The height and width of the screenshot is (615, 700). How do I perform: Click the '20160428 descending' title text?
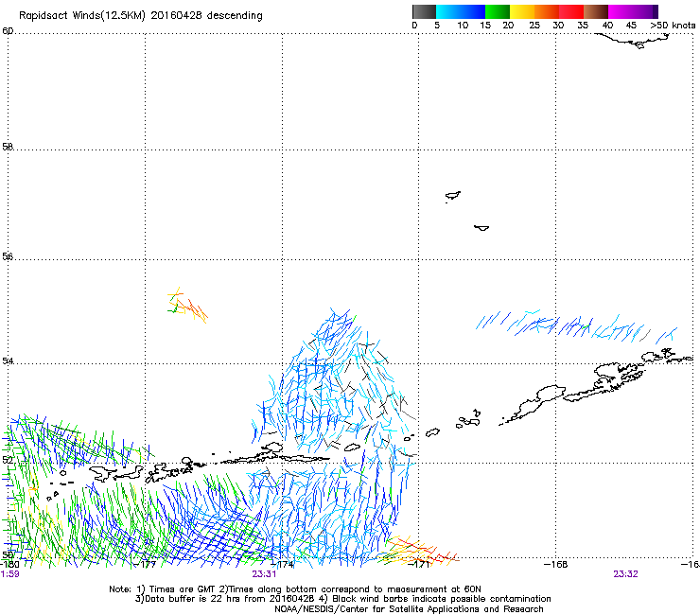coord(207,16)
